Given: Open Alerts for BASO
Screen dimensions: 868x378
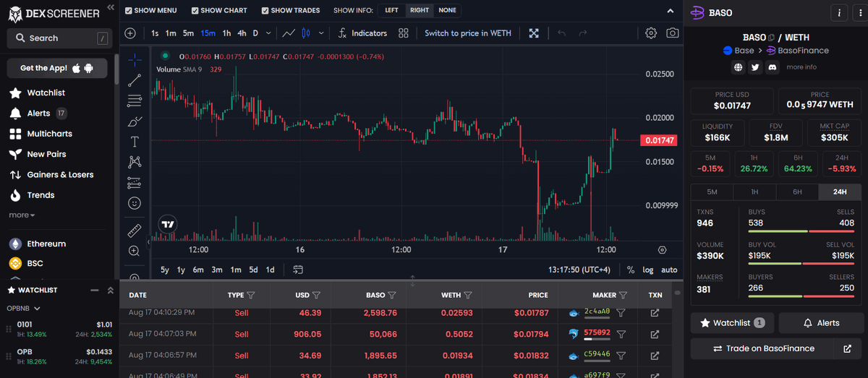Looking at the screenshot, I should click(x=822, y=323).
